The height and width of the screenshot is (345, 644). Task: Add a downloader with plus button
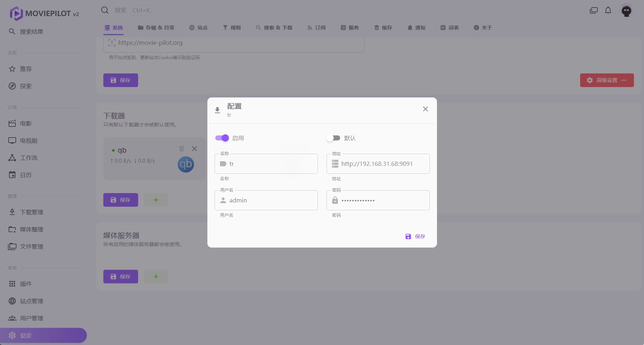pyautogui.click(x=156, y=200)
